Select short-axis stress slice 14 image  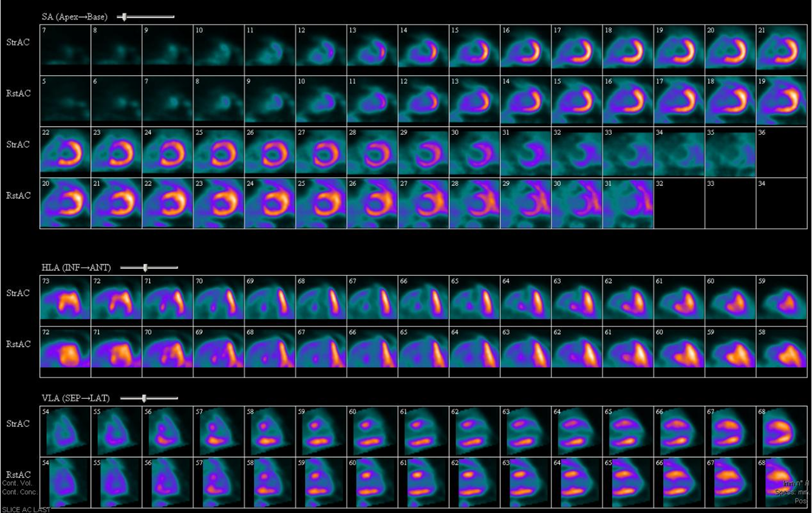[423, 50]
